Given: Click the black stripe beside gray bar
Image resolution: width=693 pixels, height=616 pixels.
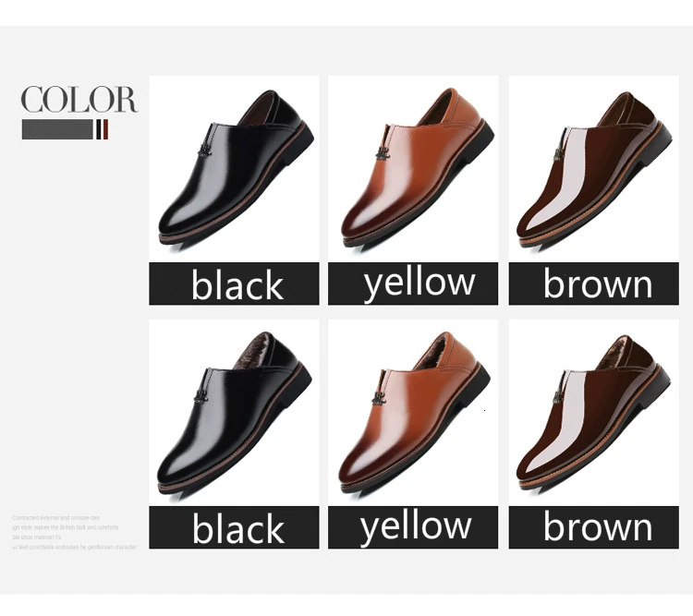Looking at the screenshot, I should pos(99,129).
